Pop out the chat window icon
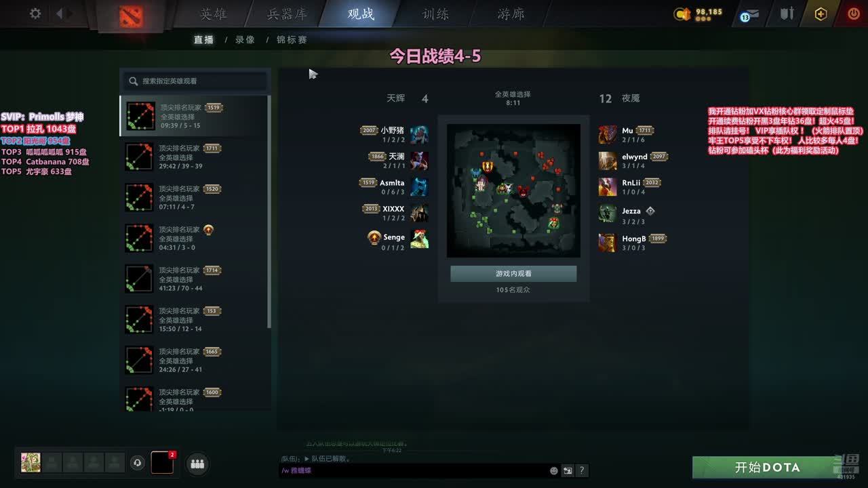This screenshot has width=868, height=488. (x=568, y=470)
